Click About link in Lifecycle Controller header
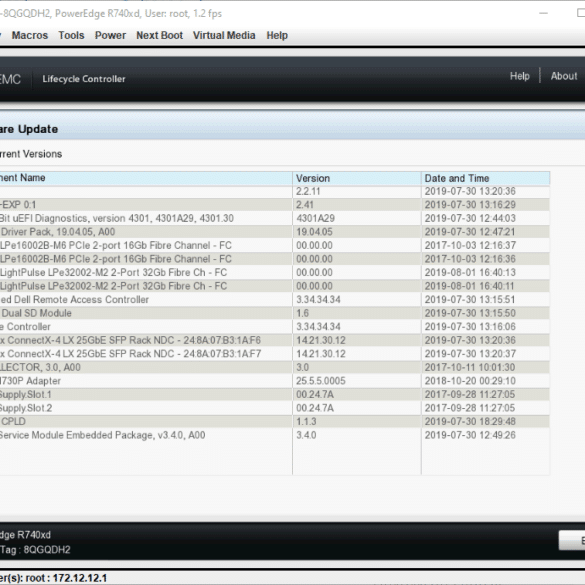 tap(564, 76)
